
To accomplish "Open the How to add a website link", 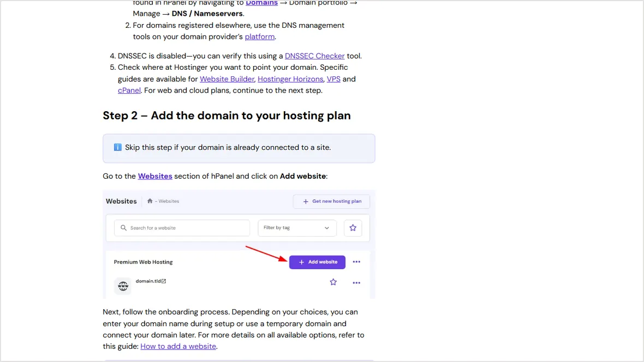I will [x=178, y=346].
